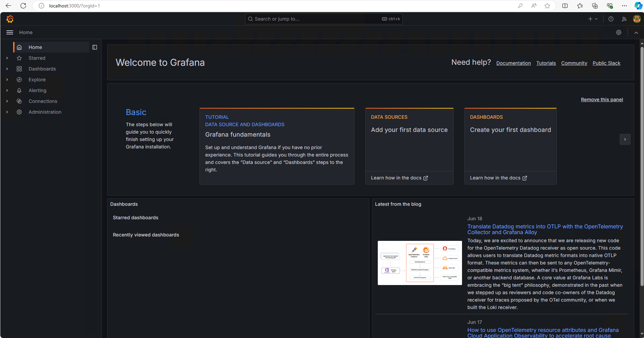Open the Community help link
The image size is (644, 338).
574,63
